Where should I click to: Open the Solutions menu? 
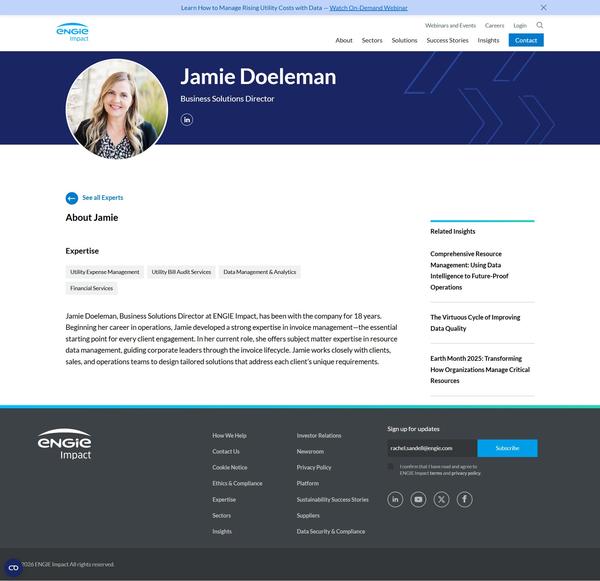click(x=404, y=40)
